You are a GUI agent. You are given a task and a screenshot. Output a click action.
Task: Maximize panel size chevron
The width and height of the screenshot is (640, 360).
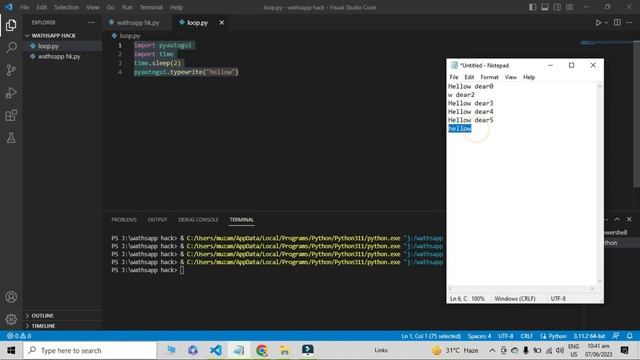click(x=617, y=219)
